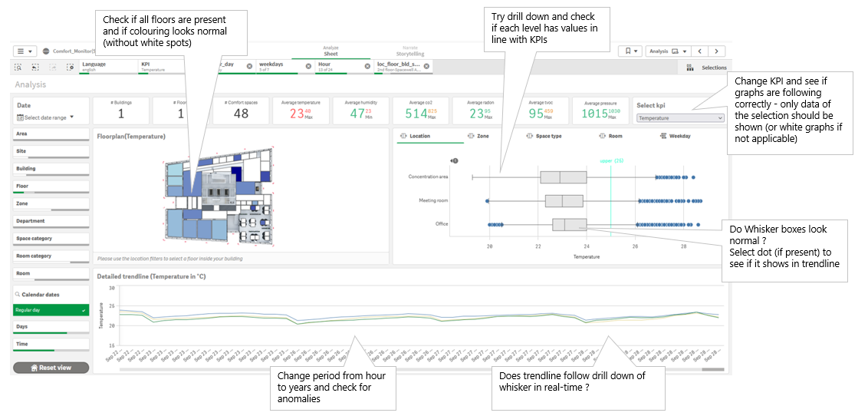
Task: Click the Average radon KPI tile
Action: tap(481, 111)
